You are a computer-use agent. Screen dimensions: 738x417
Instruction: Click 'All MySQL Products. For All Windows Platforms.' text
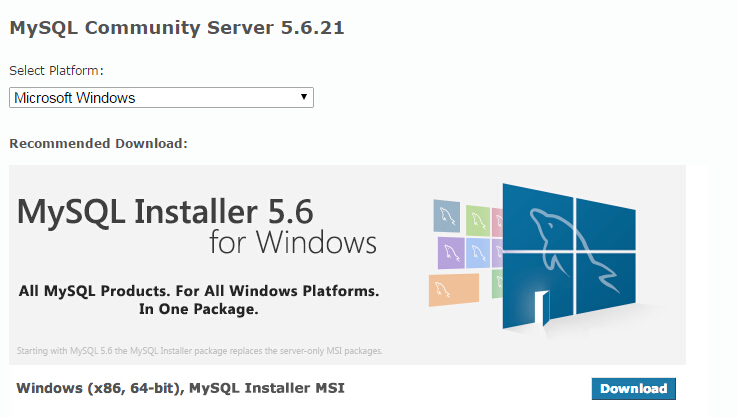199,291
